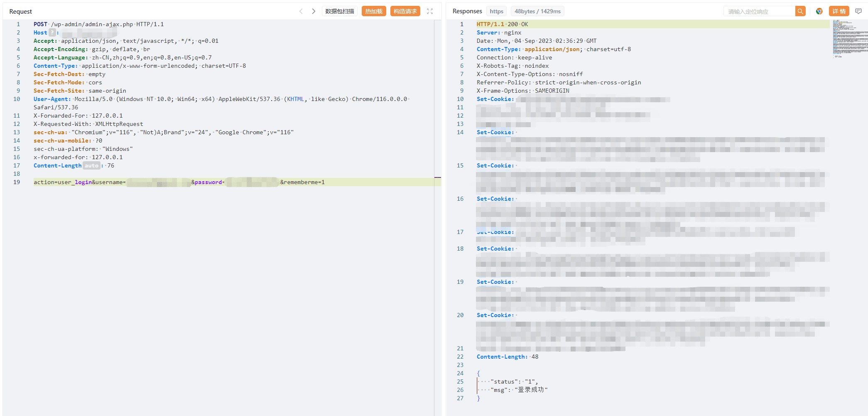Image resolution: width=868 pixels, height=416 pixels.
Task: Click action=user_login in request body
Action: tap(63, 182)
